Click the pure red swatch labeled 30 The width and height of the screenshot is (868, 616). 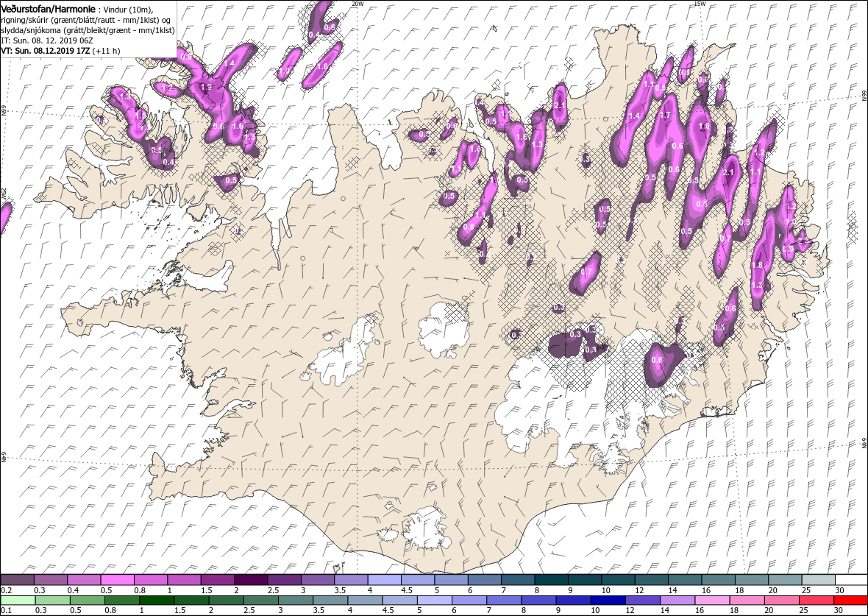pyautogui.click(x=851, y=601)
